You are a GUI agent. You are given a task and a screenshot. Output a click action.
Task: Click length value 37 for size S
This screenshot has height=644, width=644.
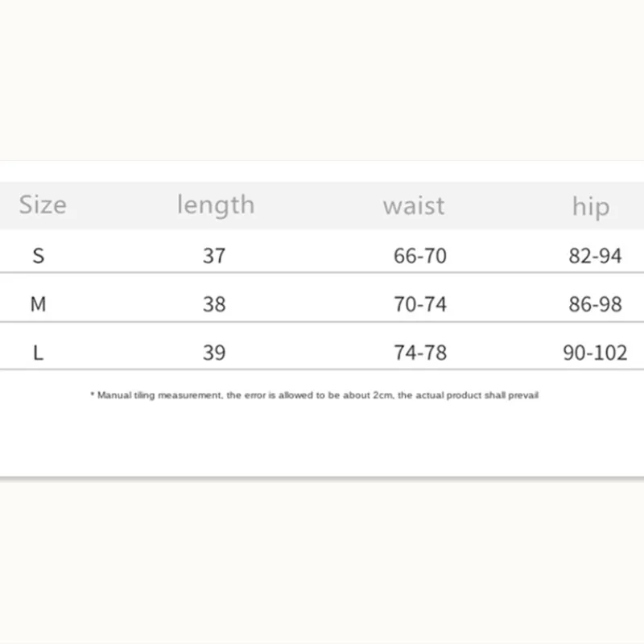[214, 256]
